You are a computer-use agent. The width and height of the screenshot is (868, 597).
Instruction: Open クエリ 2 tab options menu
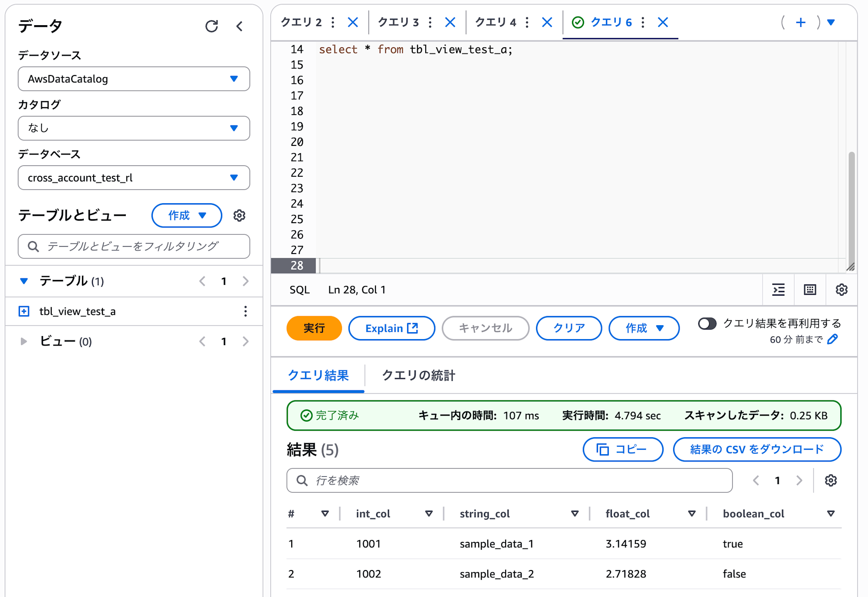pos(333,22)
